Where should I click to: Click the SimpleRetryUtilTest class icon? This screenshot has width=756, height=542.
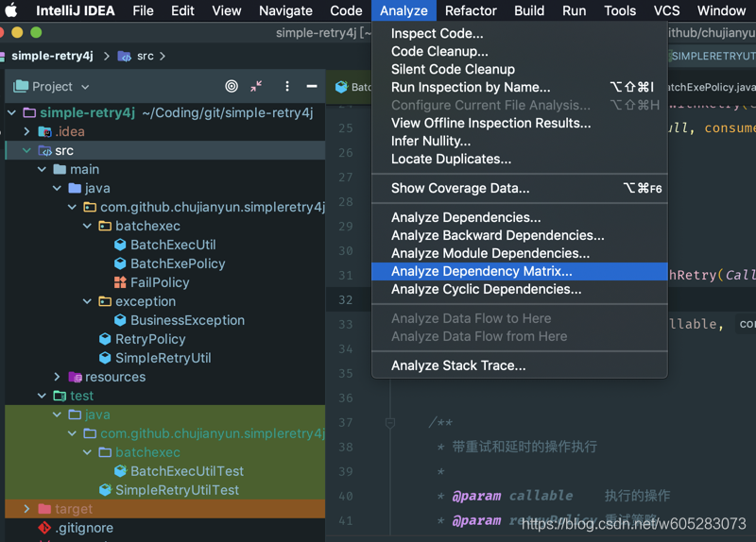[x=105, y=489]
